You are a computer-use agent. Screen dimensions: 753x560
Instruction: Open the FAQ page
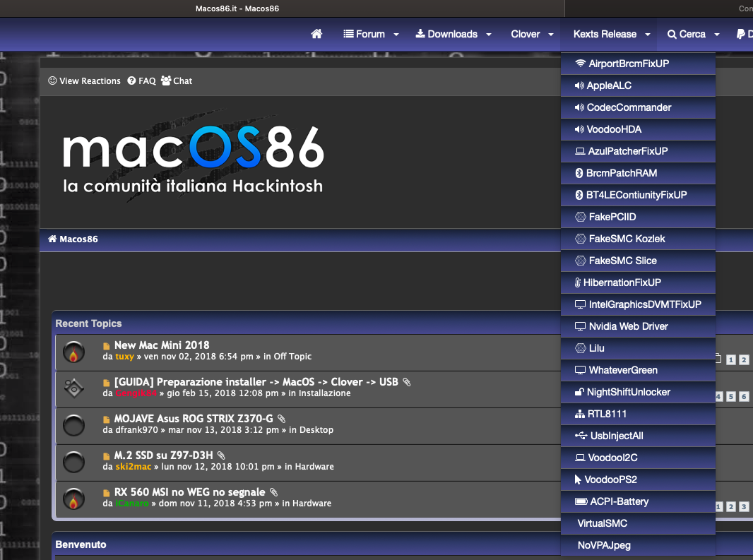(142, 81)
